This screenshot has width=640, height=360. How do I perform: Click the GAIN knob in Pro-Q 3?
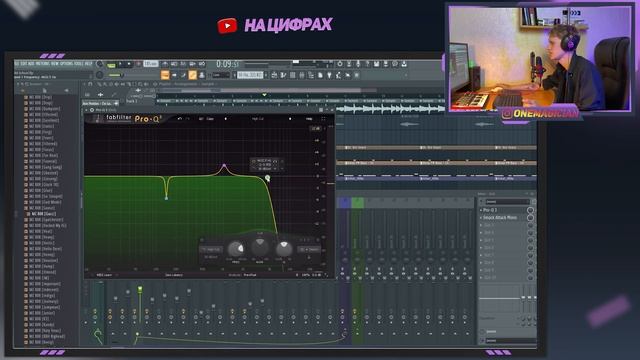click(260, 247)
